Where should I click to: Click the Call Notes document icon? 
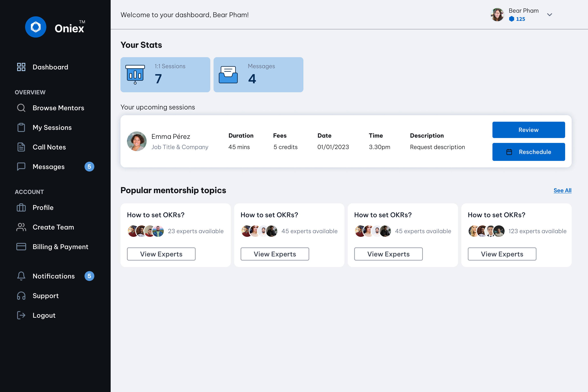coord(21,147)
